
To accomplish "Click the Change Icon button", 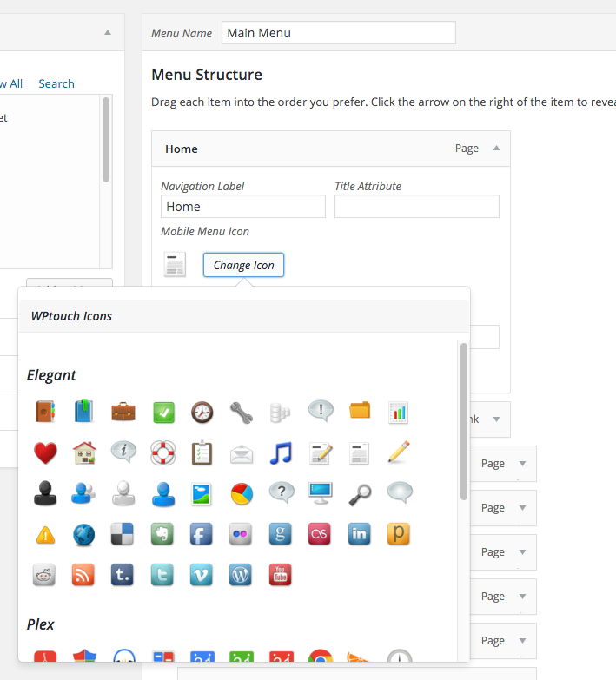I will pyautogui.click(x=243, y=265).
